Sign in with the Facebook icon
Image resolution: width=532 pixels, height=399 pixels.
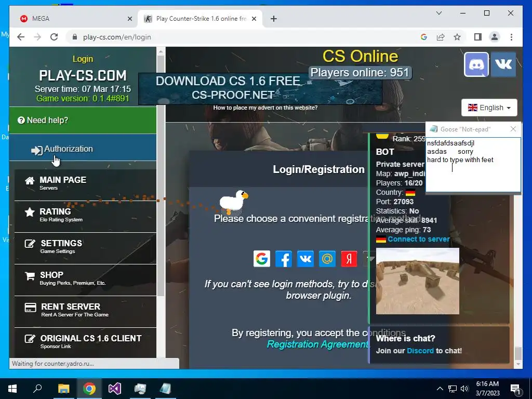pos(283,259)
